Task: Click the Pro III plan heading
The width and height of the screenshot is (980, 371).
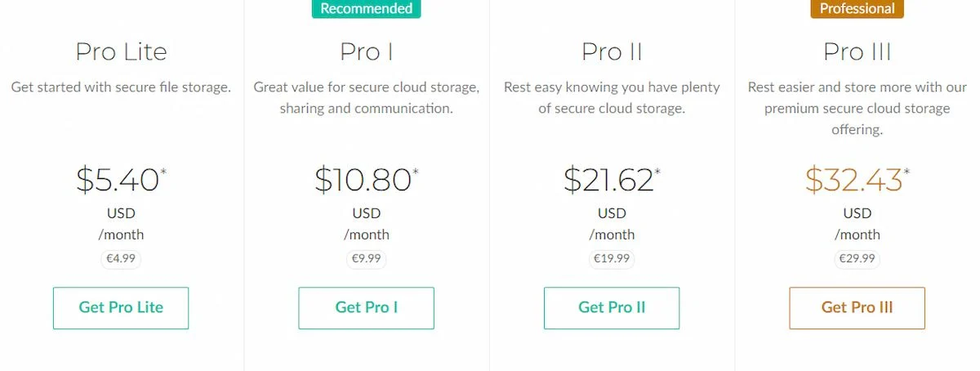Action: click(857, 51)
